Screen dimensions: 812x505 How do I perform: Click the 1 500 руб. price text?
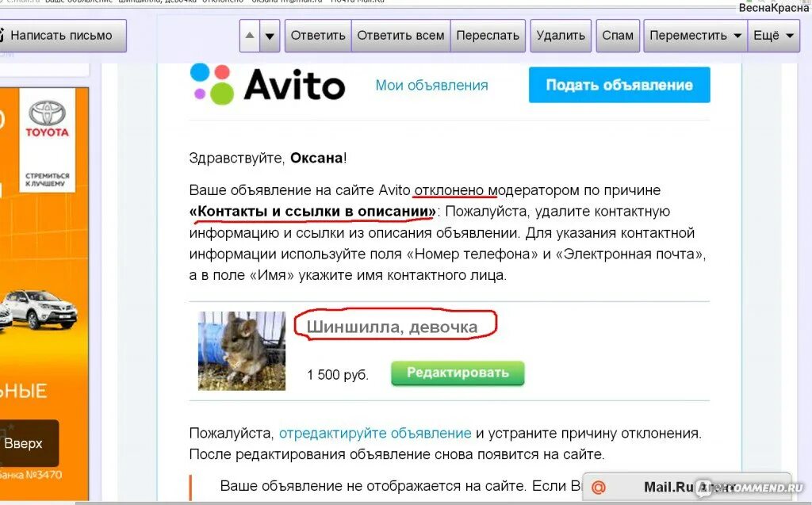[338, 375]
